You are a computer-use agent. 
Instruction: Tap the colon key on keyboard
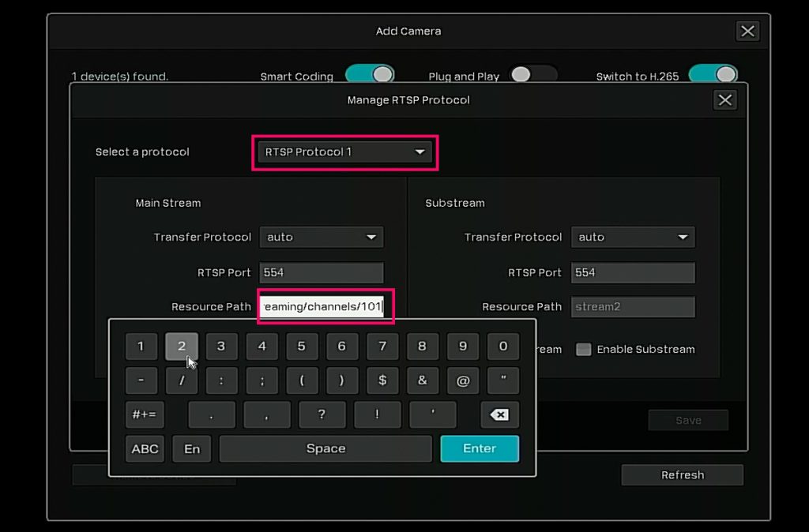coord(221,380)
